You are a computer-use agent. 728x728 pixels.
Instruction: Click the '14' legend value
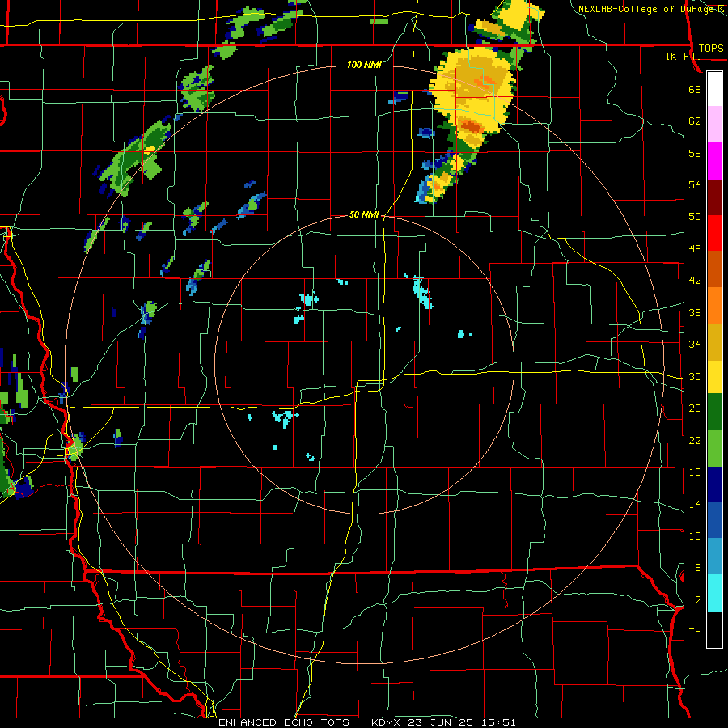coord(695,504)
